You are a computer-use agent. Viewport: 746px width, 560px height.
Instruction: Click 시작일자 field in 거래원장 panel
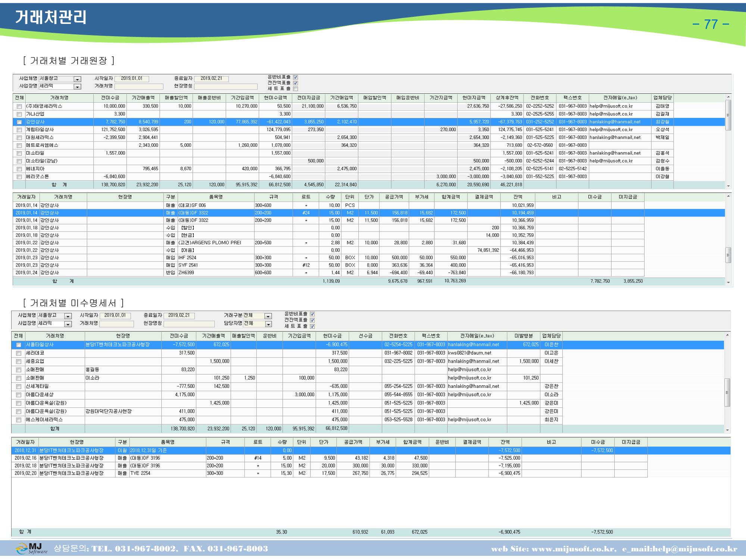click(x=132, y=79)
